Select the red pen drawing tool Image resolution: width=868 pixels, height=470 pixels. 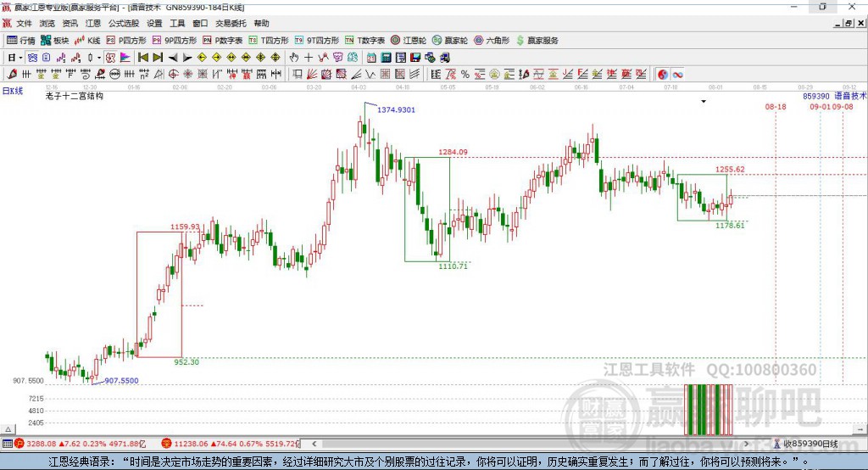coord(12,74)
